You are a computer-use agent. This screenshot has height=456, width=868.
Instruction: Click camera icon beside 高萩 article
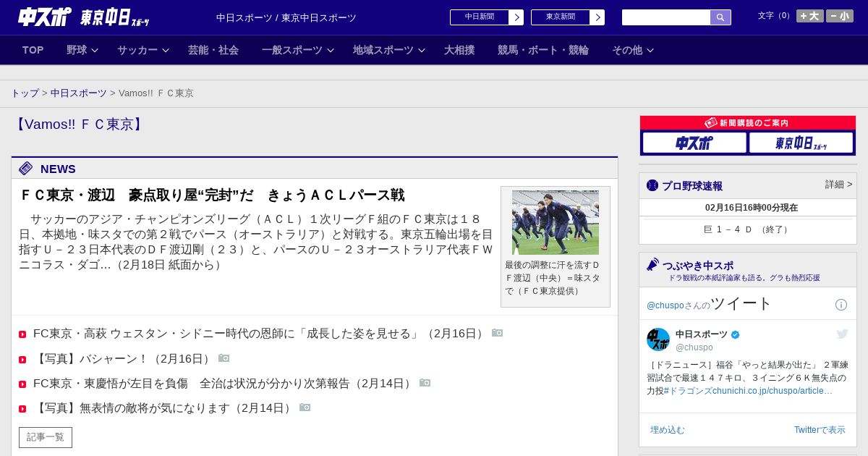[x=497, y=333]
